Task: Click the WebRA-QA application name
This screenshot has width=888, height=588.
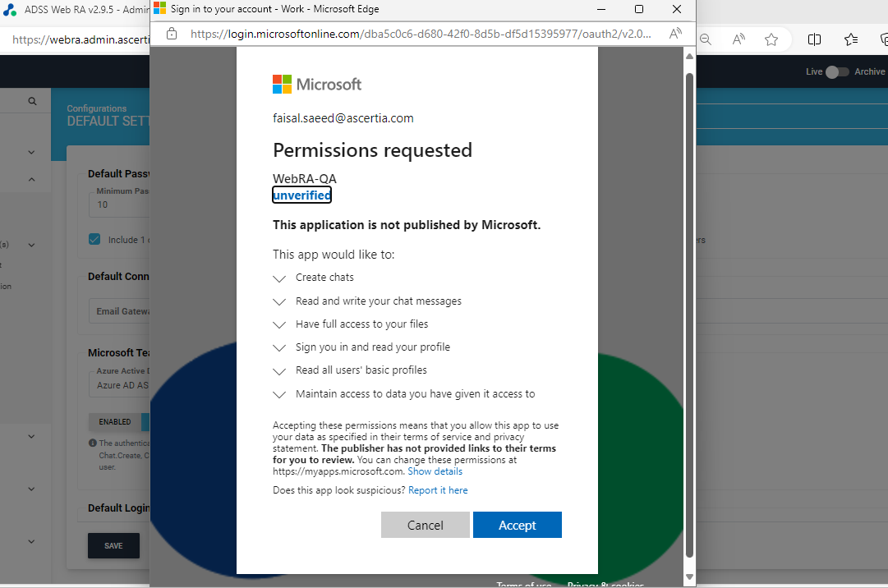Action: pyautogui.click(x=305, y=179)
